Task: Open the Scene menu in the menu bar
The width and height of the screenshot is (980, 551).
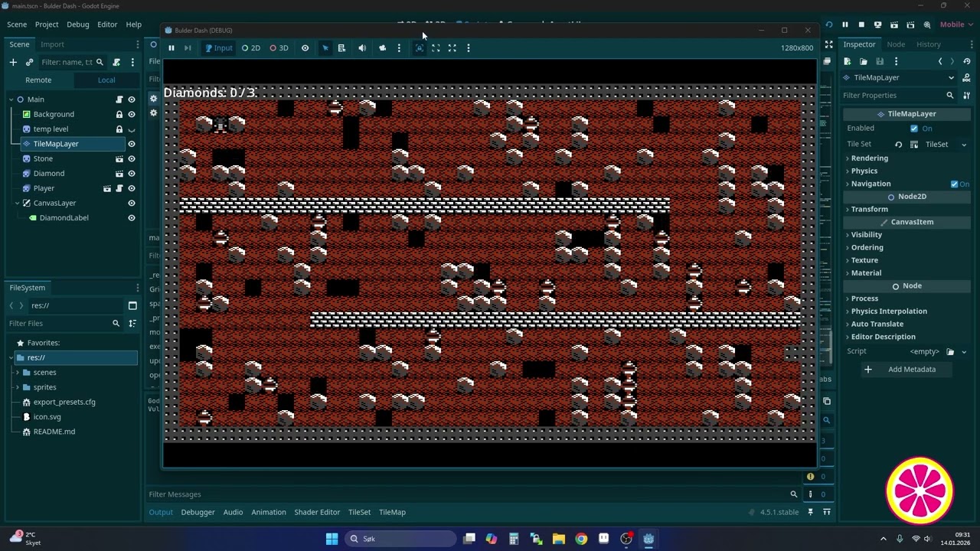Action: (x=17, y=24)
